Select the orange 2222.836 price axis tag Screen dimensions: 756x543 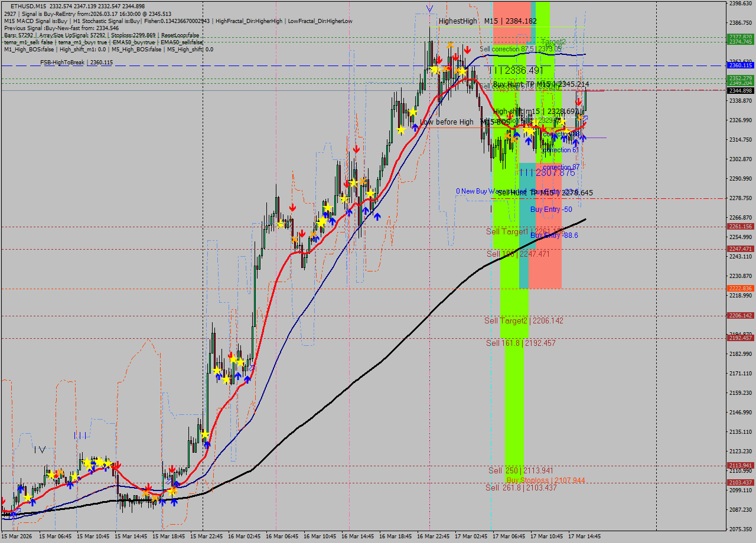click(740, 289)
